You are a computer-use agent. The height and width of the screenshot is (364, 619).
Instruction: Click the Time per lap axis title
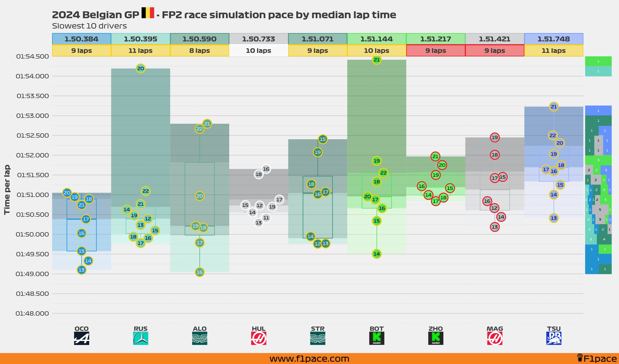pos(7,190)
